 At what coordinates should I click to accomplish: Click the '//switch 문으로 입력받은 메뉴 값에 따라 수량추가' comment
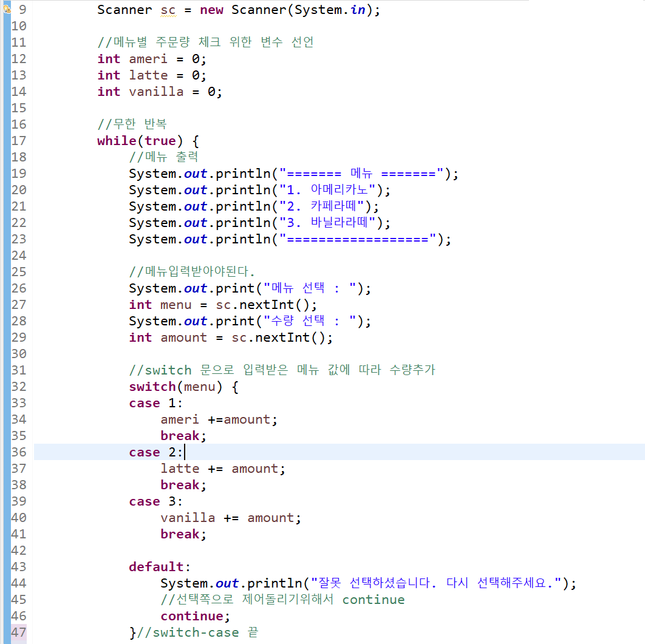tap(282, 370)
